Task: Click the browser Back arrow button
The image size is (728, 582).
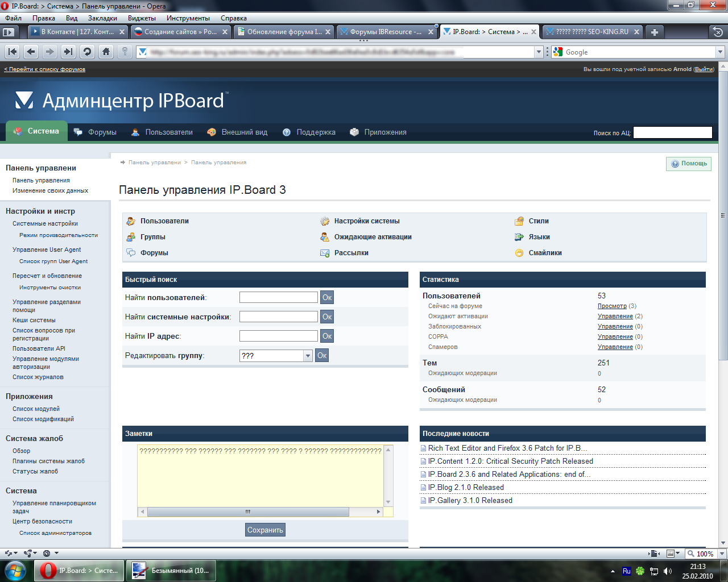Action: (31, 52)
